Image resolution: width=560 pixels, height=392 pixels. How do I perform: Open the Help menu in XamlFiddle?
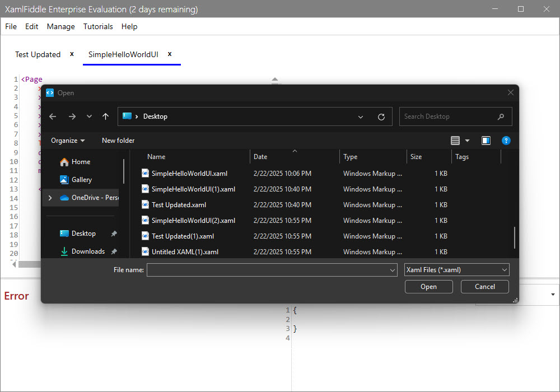pyautogui.click(x=129, y=26)
